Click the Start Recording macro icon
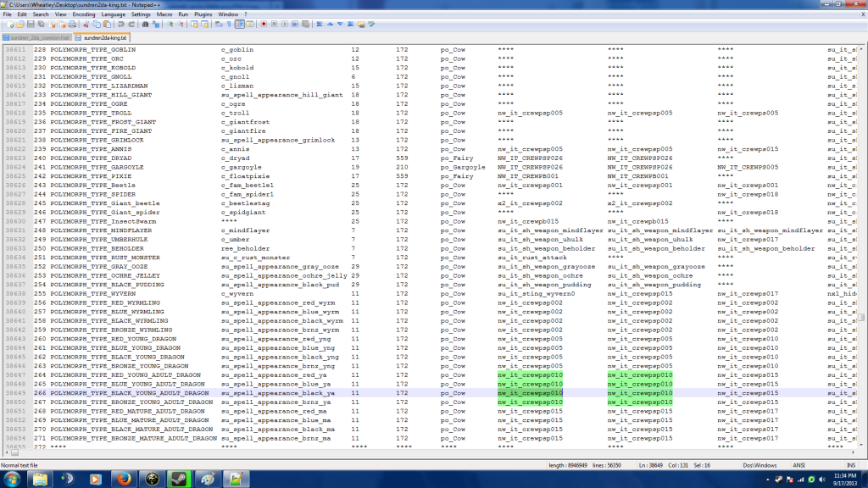Viewport: 868px width, 488px height. pos(263,25)
